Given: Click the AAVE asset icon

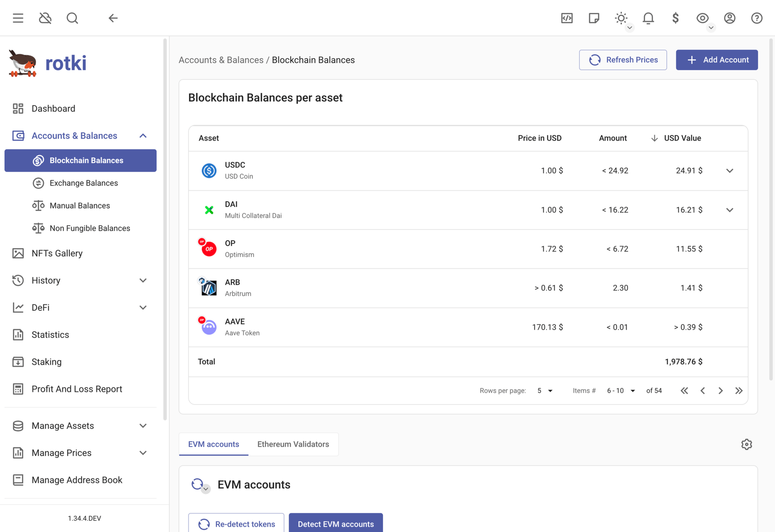Looking at the screenshot, I should coord(209,327).
